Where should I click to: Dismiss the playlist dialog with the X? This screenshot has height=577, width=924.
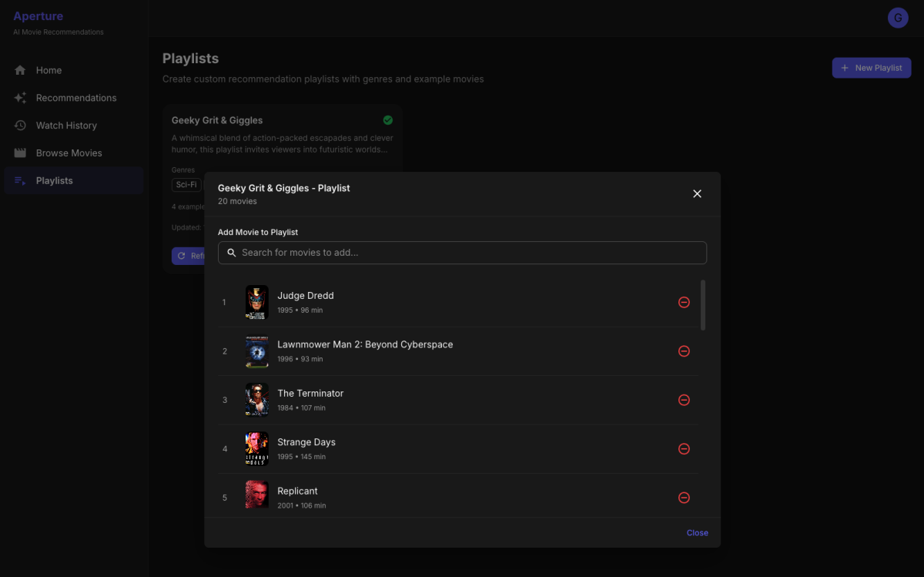[697, 193]
